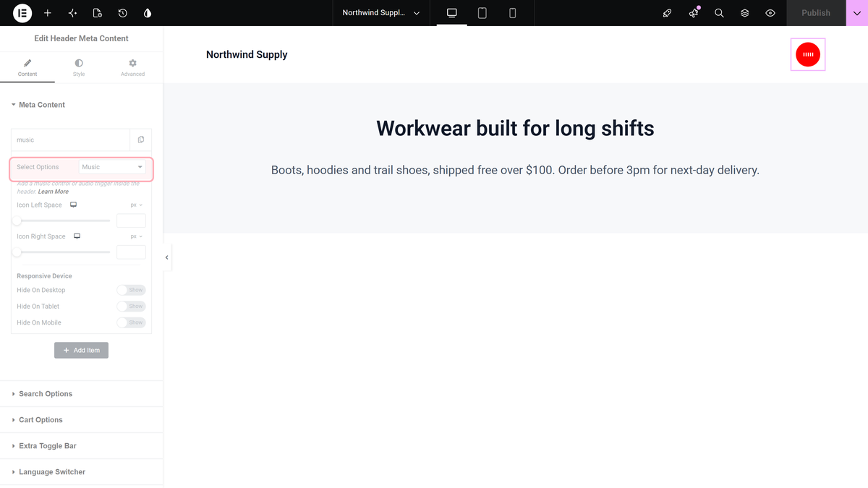Click the responsive icon beside Icon Right Space

tap(77, 236)
